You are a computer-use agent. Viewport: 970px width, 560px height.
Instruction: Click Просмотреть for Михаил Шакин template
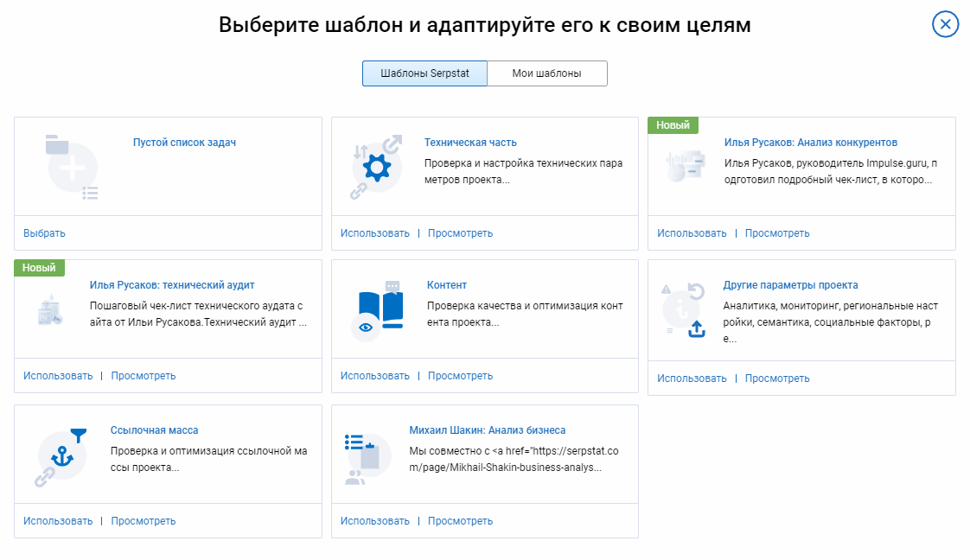tap(460, 521)
